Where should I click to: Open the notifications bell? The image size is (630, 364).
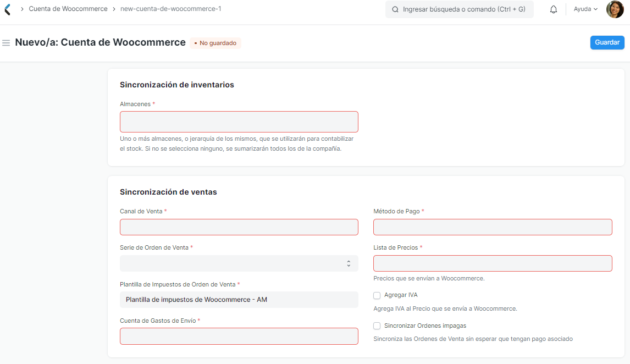click(x=553, y=9)
